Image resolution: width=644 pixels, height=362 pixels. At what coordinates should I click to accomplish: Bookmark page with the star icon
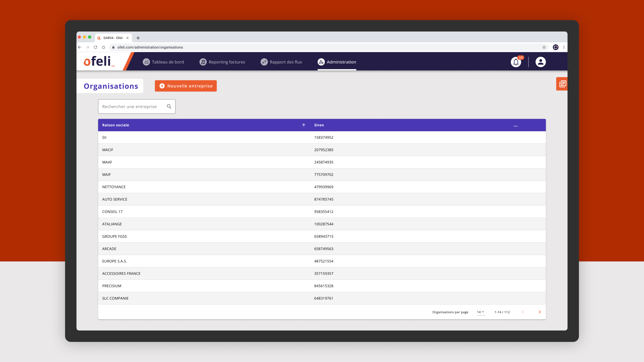coord(544,47)
